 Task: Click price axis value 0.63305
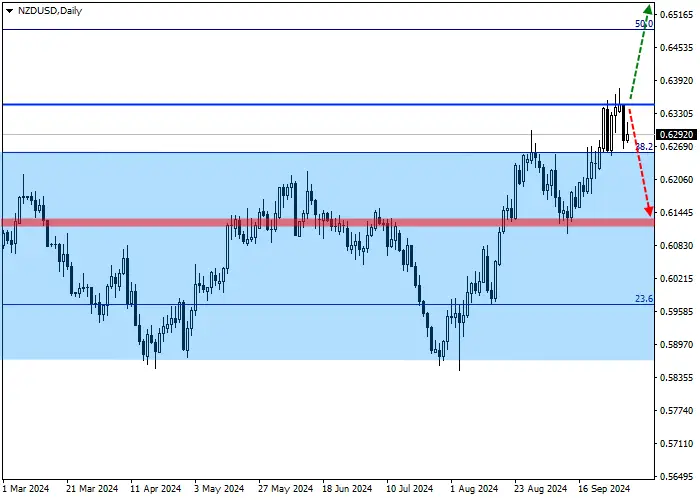tap(676, 113)
